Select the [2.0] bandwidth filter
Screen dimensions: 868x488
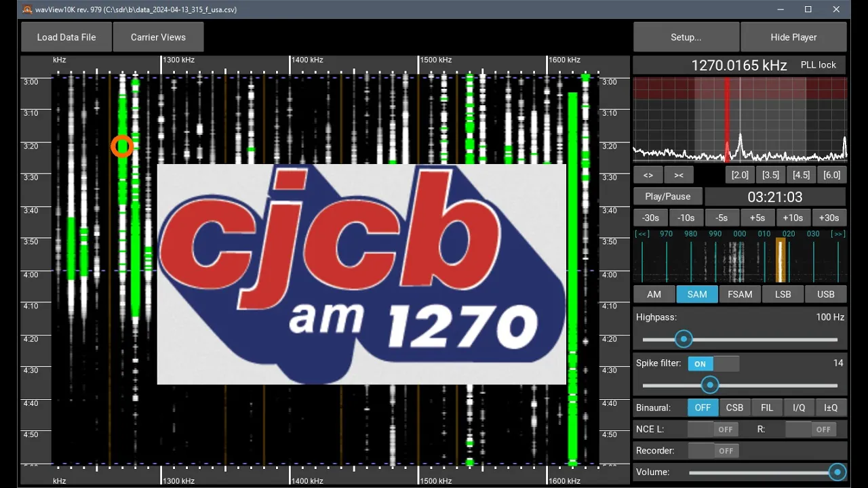pos(740,175)
